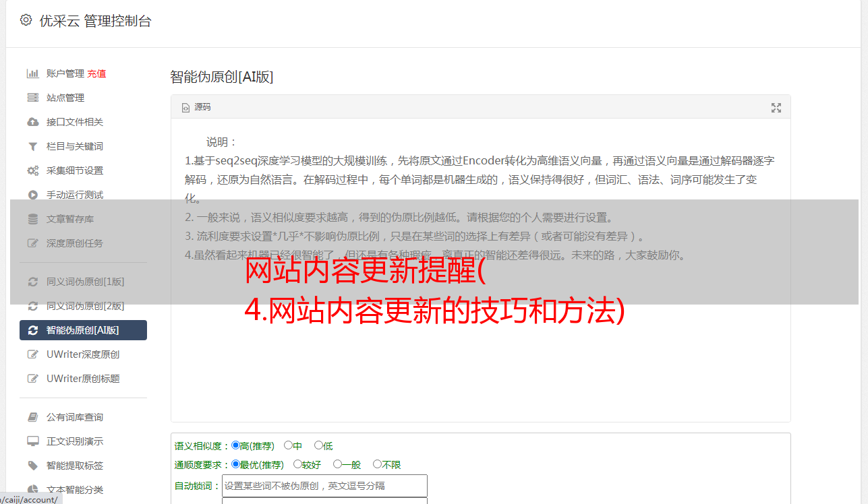Click the gear icon beside 优采云 管理控制台
Screen dimensions: 868x504
pos(26,20)
